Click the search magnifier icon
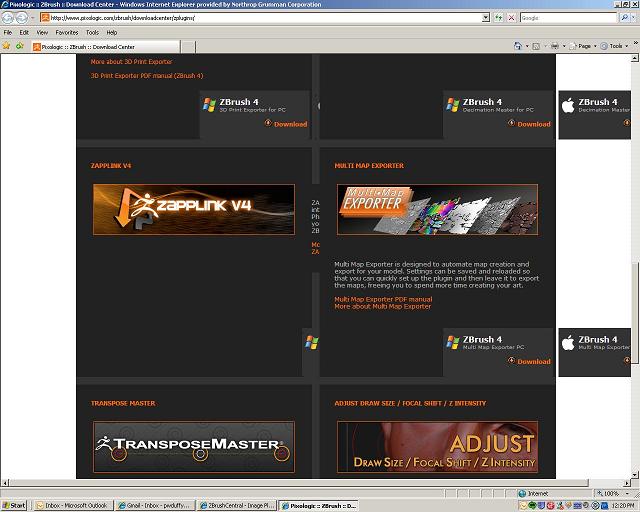 click(x=624, y=18)
